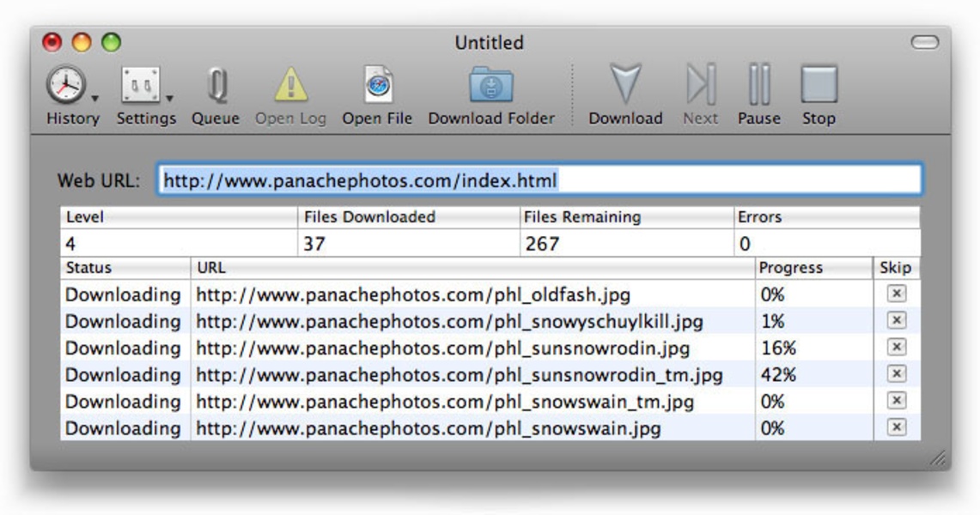Image resolution: width=980 pixels, height=515 pixels.
Task: Skip the phl_oldfash.jpg download
Action: [896, 294]
